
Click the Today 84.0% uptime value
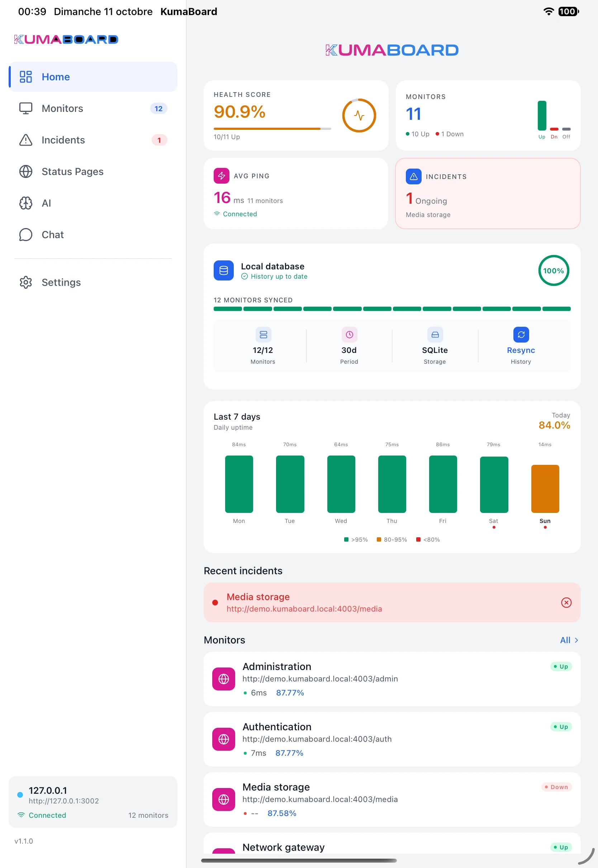click(554, 425)
